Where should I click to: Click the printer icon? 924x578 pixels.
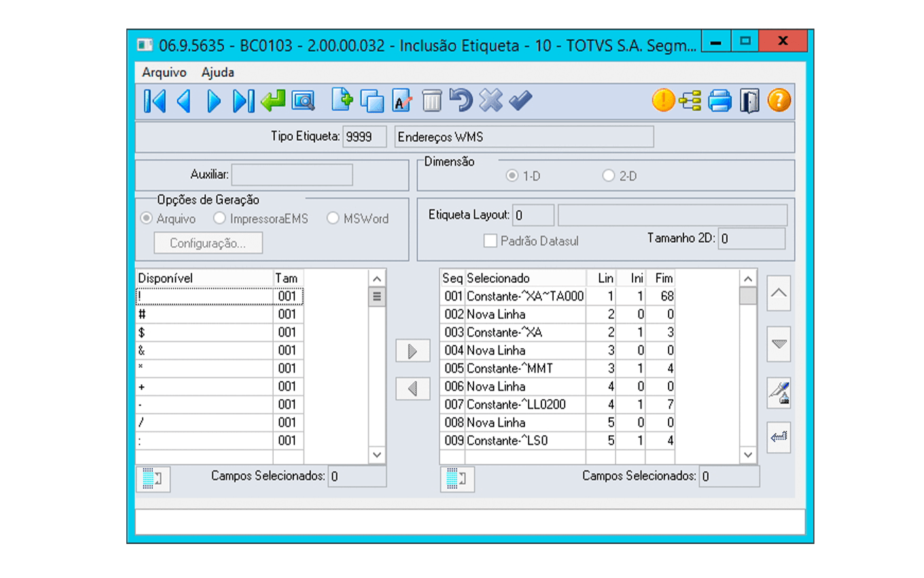pos(719,101)
